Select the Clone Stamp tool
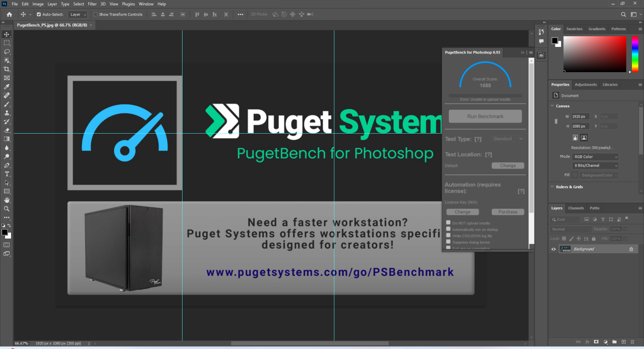This screenshot has height=349, width=644. pos(7,113)
